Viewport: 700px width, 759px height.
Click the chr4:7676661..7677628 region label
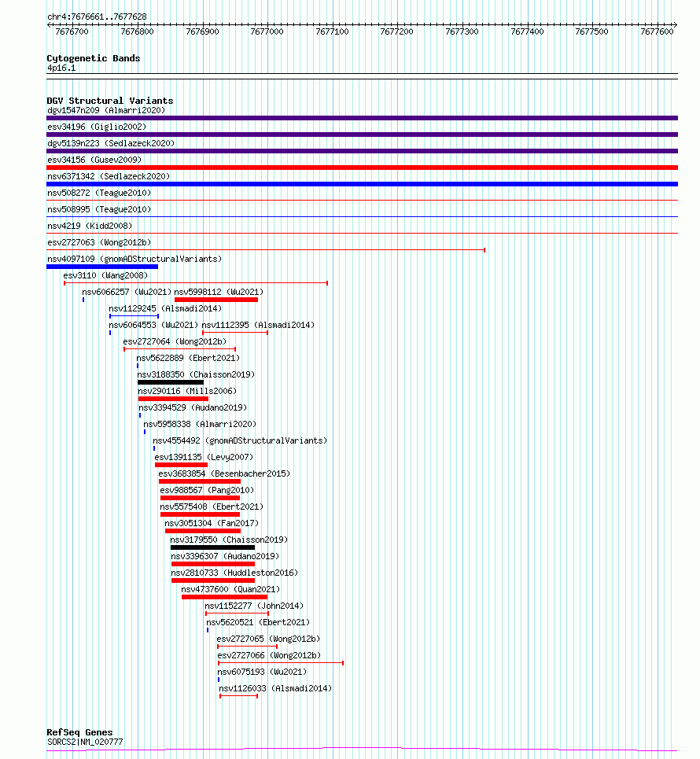point(97,17)
